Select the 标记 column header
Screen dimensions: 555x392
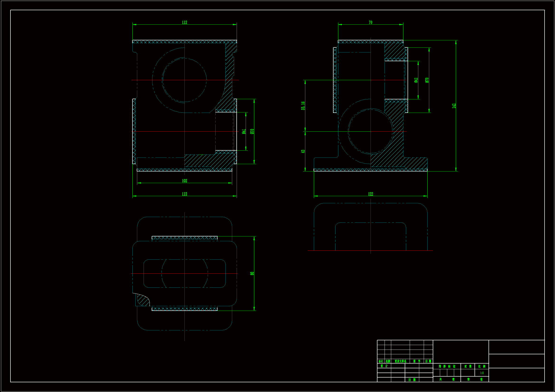coord(381,361)
